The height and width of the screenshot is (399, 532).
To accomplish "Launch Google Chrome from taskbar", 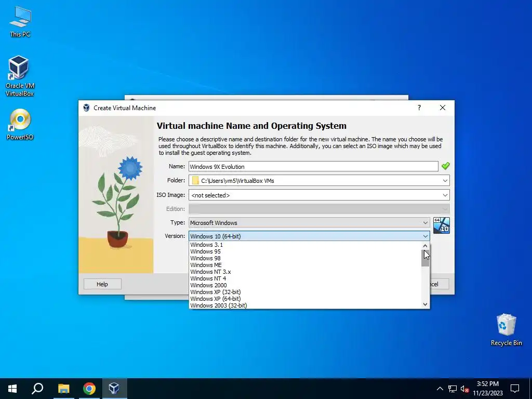I will tap(89, 389).
